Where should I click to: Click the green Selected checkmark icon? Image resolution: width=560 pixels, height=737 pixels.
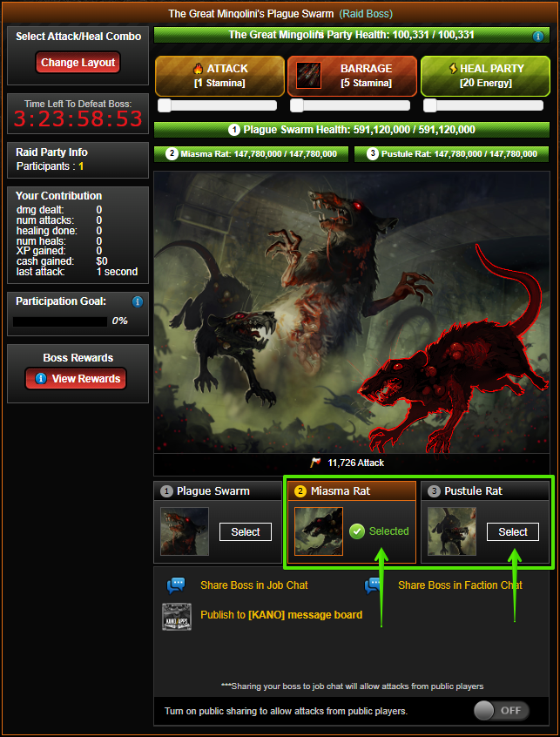357,531
